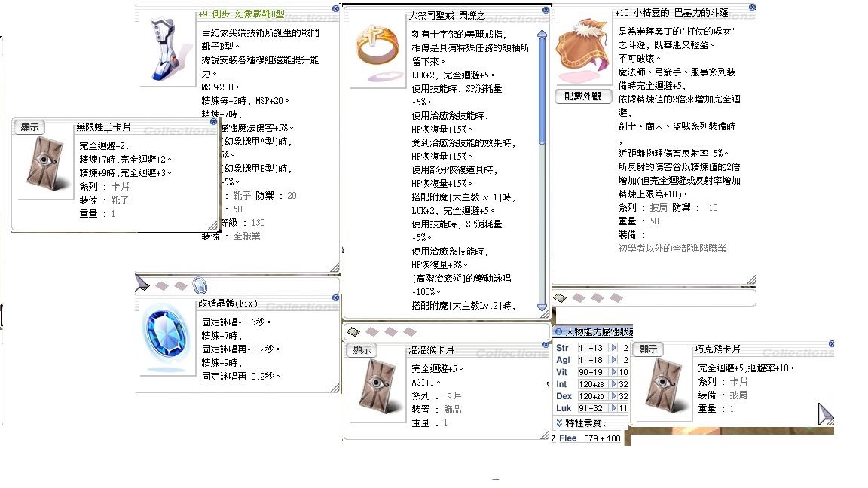The height and width of the screenshot is (488, 868).
Task: Click the ring description scrollbar down arrow
Action: tap(541, 307)
